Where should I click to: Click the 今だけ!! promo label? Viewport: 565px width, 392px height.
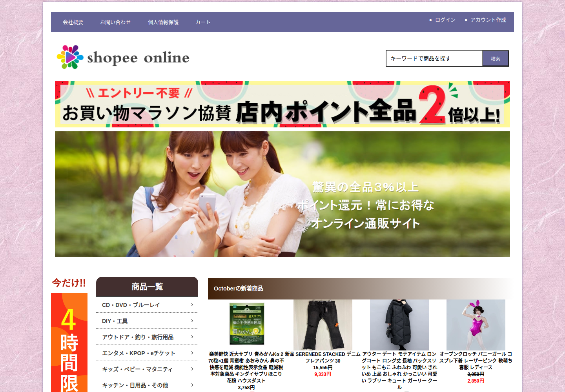point(69,283)
